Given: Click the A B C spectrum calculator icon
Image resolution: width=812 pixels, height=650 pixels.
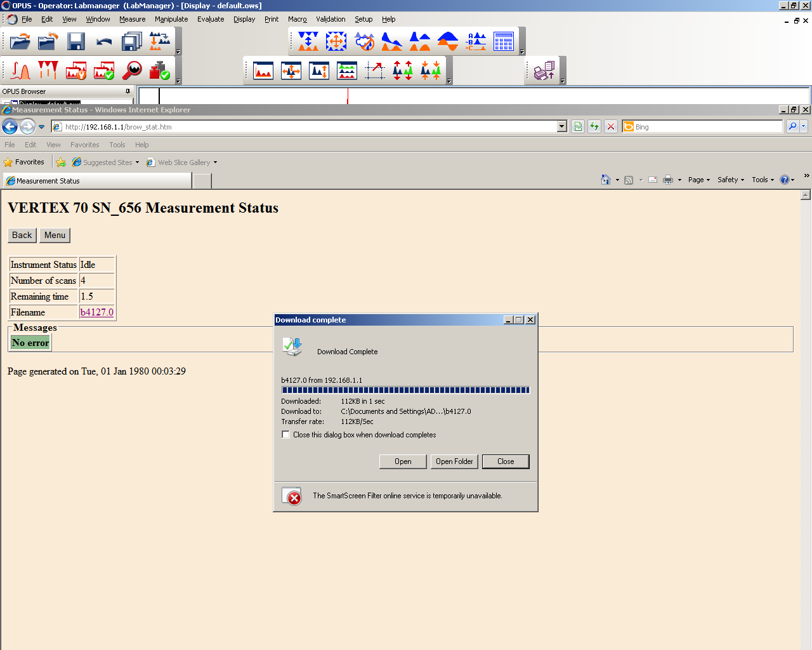Looking at the screenshot, I should 476,42.
